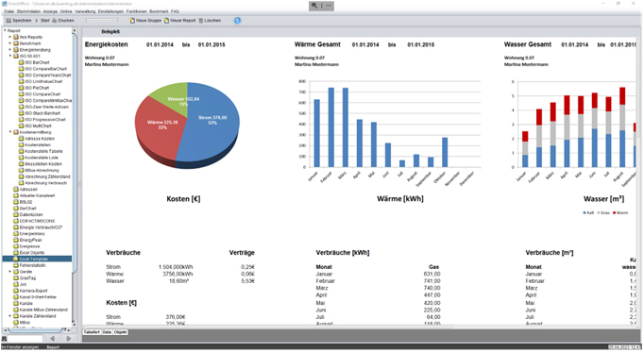Select the Abrechnung Zählerstand report

click(x=44, y=176)
